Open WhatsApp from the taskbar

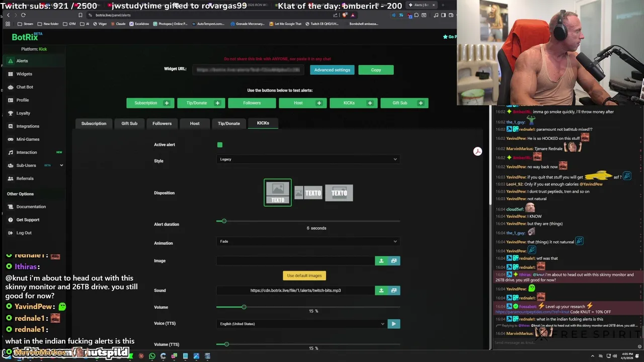[x=152, y=356]
